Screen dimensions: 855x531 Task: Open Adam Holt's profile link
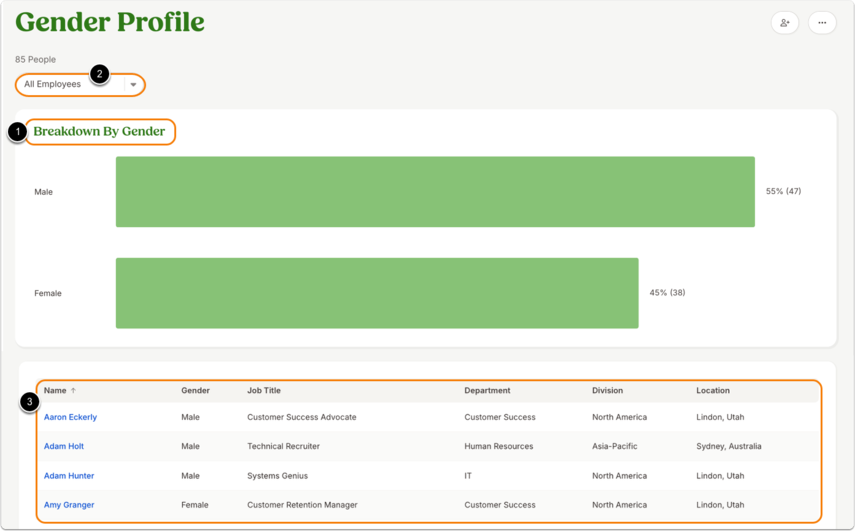click(x=64, y=446)
